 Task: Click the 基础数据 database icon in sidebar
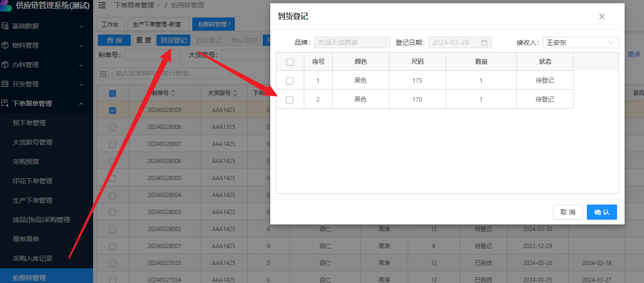(x=5, y=26)
